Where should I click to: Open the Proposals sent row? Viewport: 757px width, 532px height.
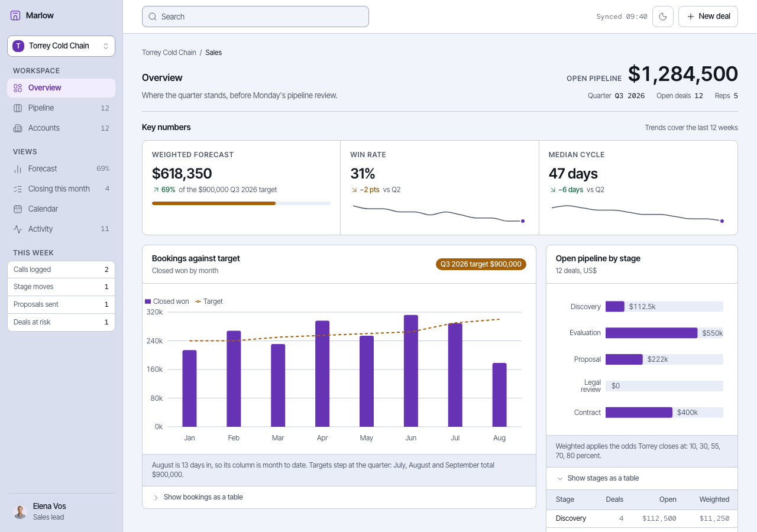point(61,304)
